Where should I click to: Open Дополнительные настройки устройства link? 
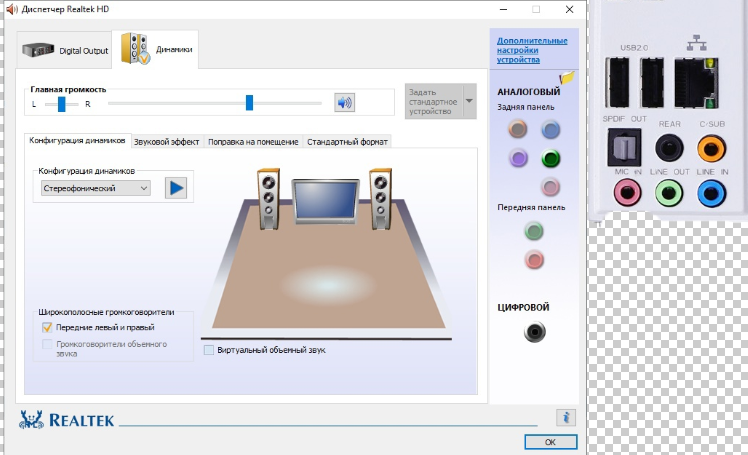[x=532, y=50]
